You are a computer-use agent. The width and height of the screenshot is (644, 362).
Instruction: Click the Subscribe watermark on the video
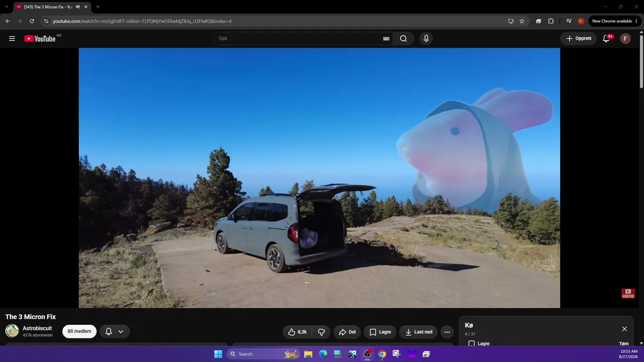click(x=628, y=293)
